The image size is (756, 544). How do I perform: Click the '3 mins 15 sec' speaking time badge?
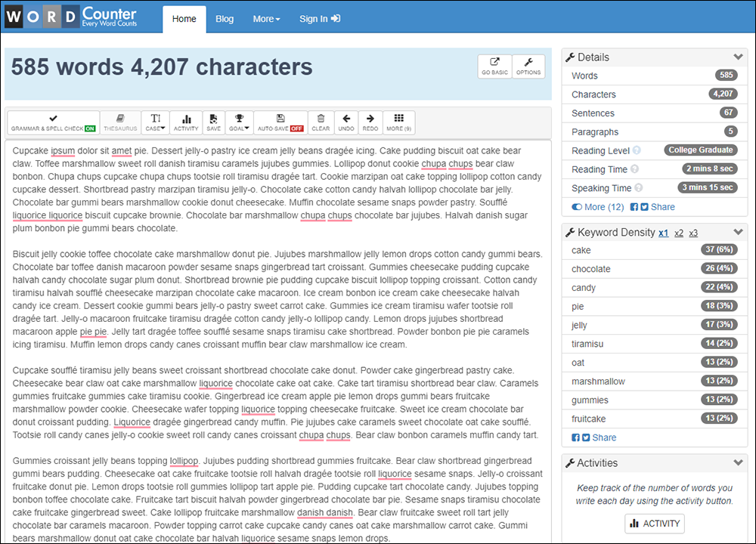pyautogui.click(x=708, y=187)
